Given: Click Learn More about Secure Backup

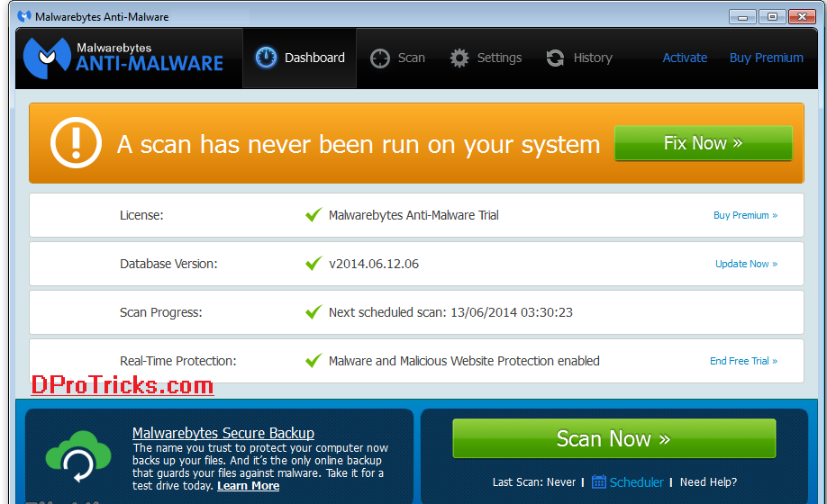Looking at the screenshot, I should coord(249,486).
